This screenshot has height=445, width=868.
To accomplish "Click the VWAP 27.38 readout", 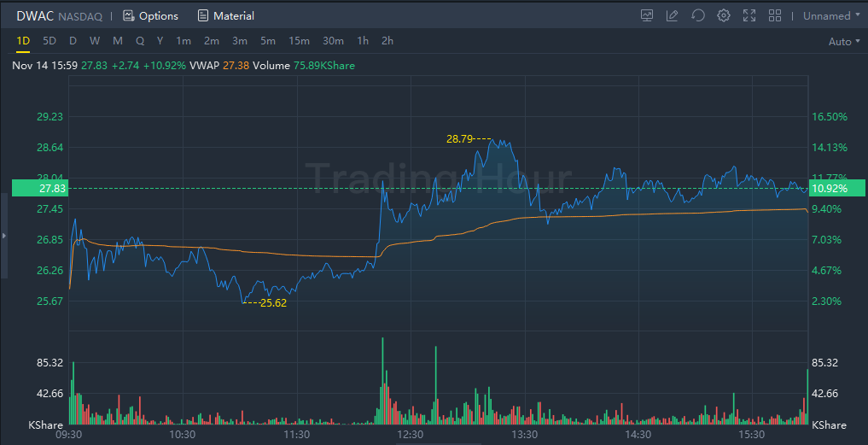I will tap(218, 66).
